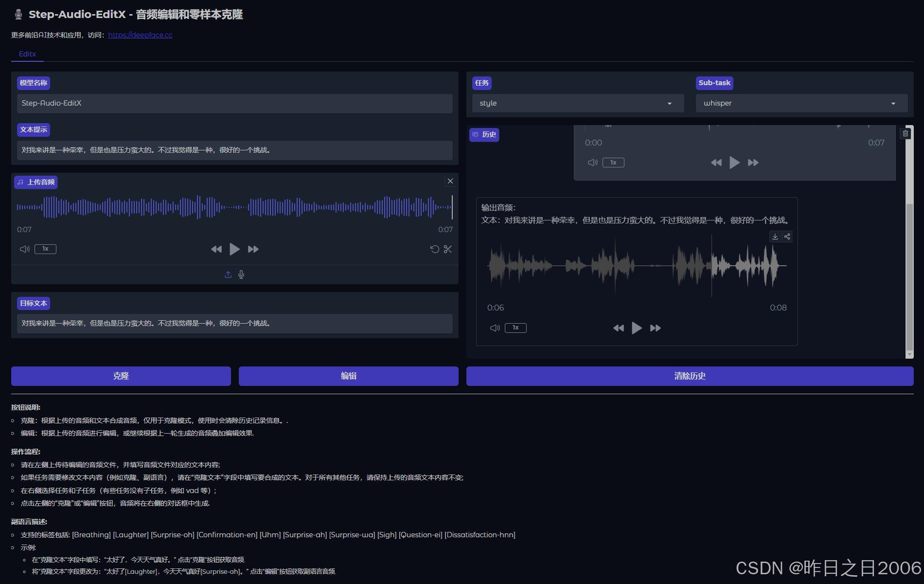924x584 pixels.
Task: Rewind the top history audio (0:00 position)
Action: click(716, 163)
